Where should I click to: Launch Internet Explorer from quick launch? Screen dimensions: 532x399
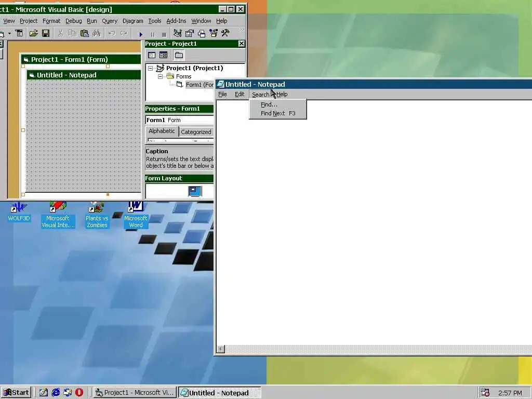56,393
